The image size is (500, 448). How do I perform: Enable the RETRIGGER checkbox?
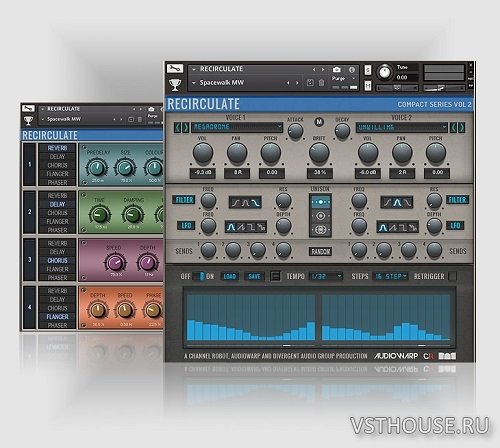452,276
